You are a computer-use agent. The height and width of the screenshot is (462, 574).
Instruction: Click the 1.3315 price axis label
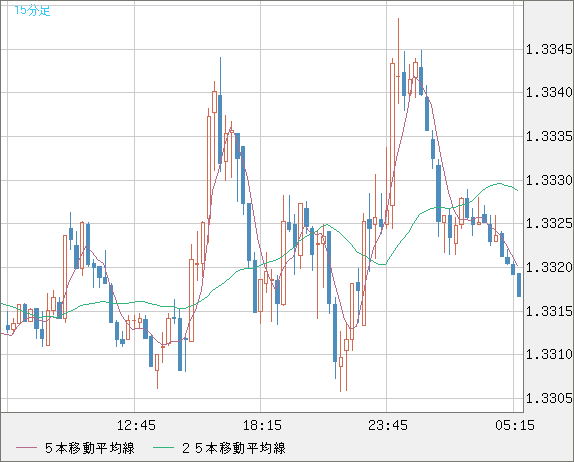pos(549,311)
